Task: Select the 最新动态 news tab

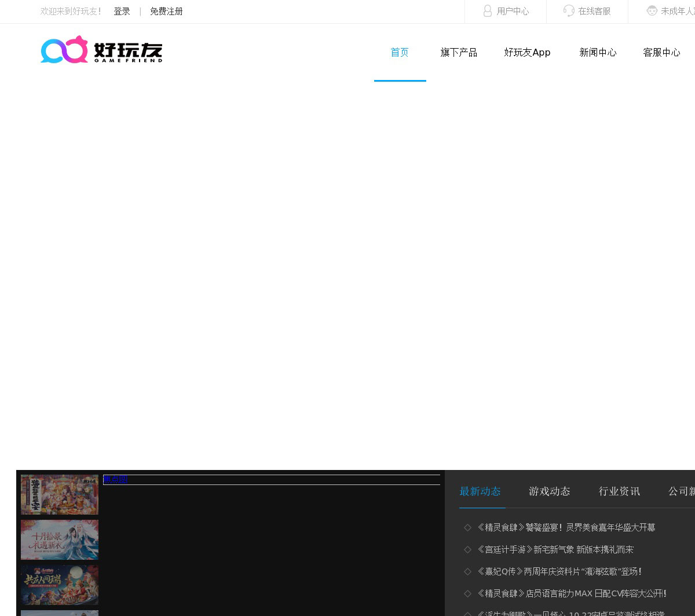Action: click(480, 491)
